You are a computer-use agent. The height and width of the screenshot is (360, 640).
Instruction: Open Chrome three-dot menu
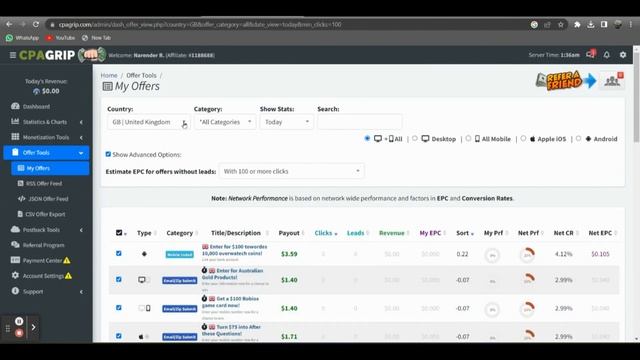pos(631,24)
